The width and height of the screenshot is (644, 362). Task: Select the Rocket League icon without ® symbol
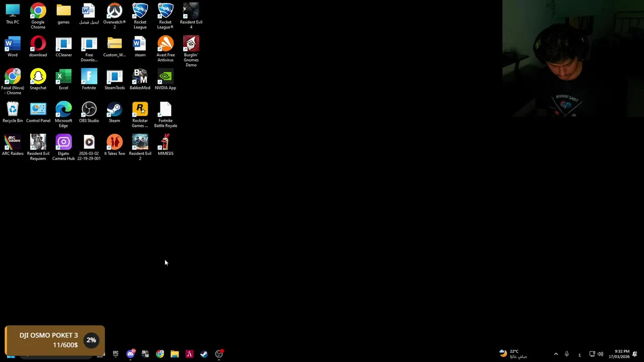click(140, 16)
